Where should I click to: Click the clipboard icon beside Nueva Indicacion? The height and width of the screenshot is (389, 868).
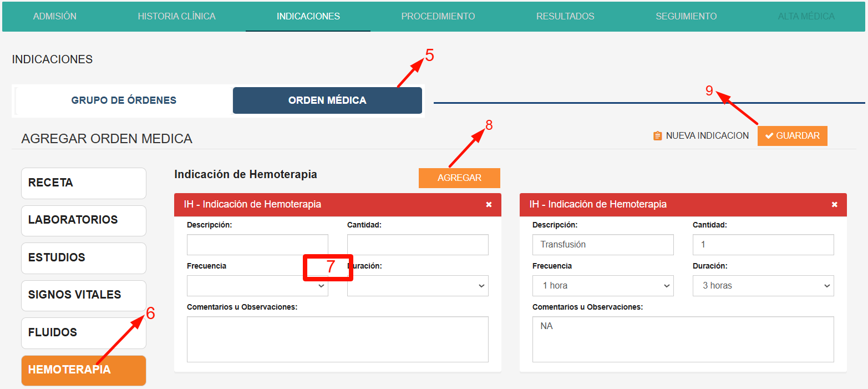[658, 136]
